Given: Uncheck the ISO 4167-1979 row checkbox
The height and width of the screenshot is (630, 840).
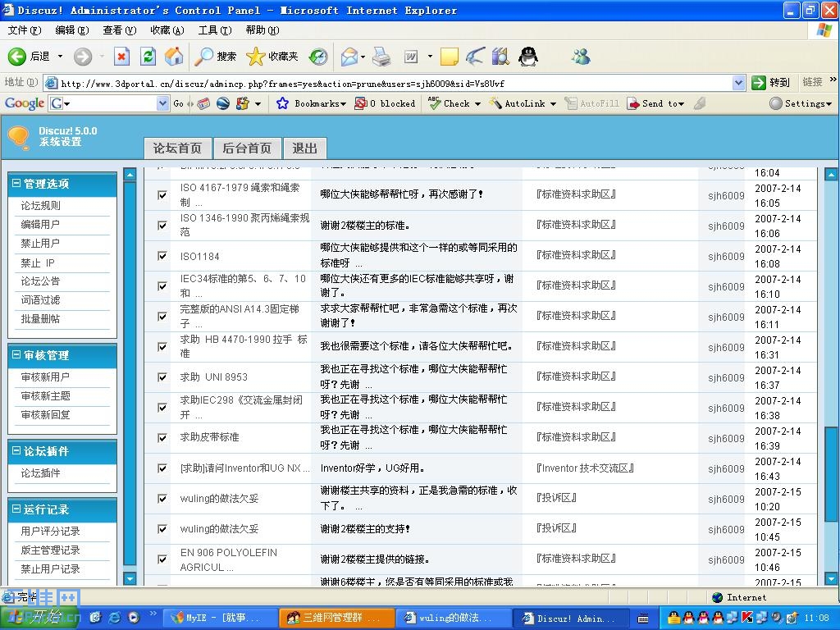Looking at the screenshot, I should [162, 195].
